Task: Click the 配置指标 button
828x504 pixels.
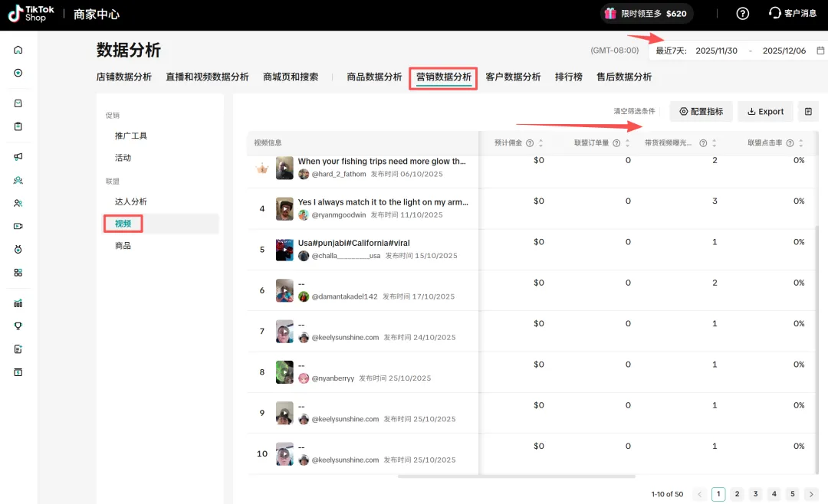Action: (701, 112)
